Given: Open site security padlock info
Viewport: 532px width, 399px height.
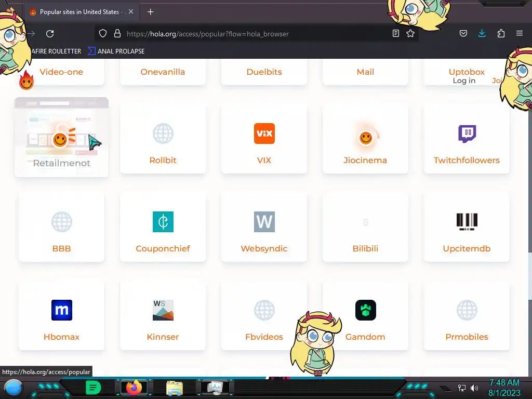Looking at the screenshot, I should [x=117, y=34].
